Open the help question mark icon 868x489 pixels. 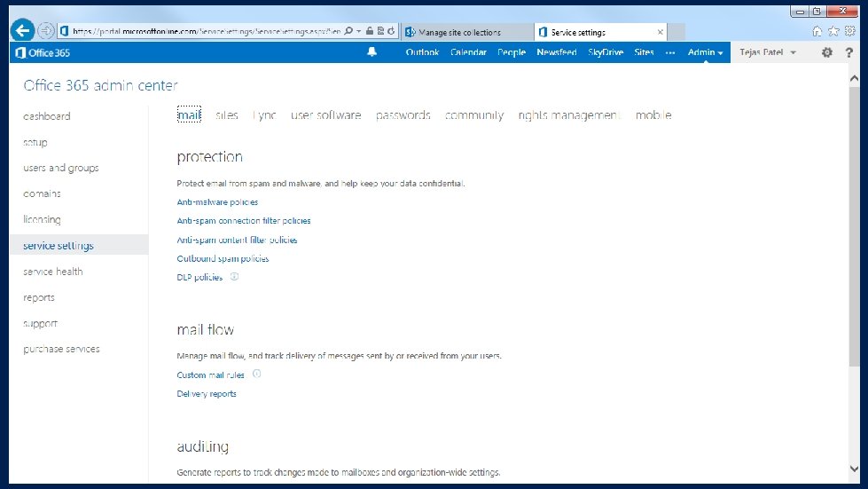[849, 52]
